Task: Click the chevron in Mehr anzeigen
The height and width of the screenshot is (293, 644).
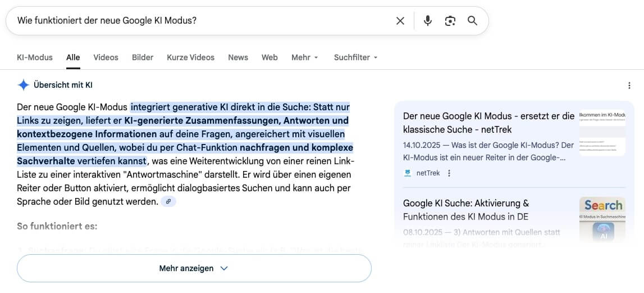Action: (x=224, y=268)
